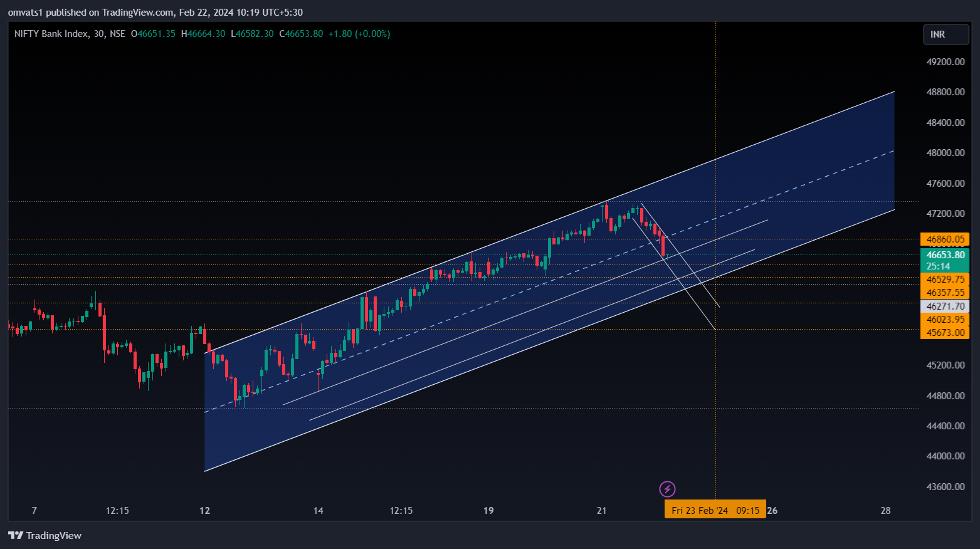Click the high value H46664.30
This screenshot has width=980, height=549.
tap(203, 34)
